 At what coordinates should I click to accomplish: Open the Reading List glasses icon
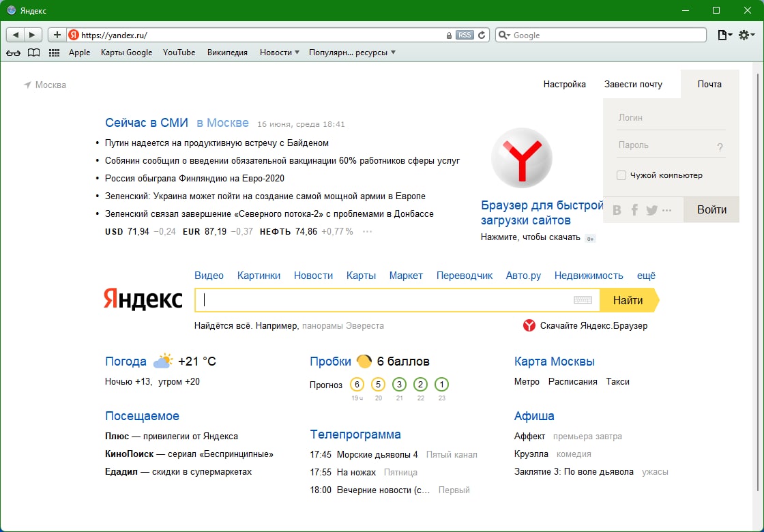coord(13,53)
